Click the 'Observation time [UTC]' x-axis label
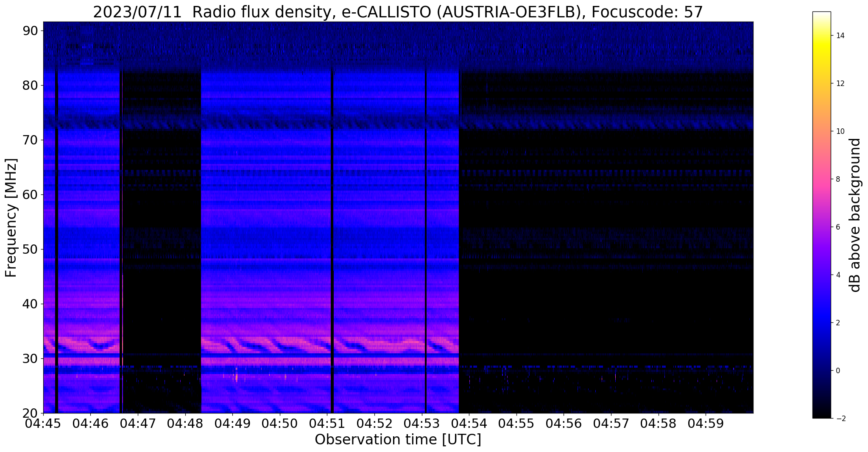Screen dimensions: 868x452 click(x=398, y=439)
